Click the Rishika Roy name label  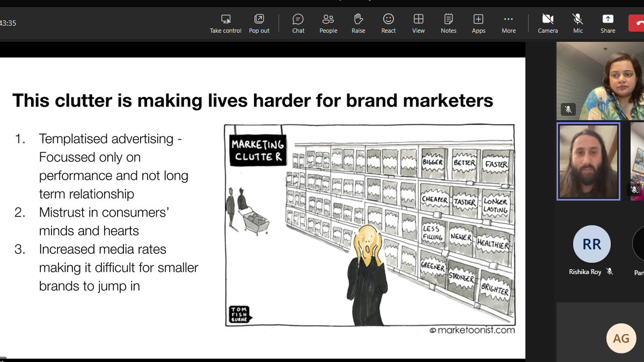click(x=585, y=272)
